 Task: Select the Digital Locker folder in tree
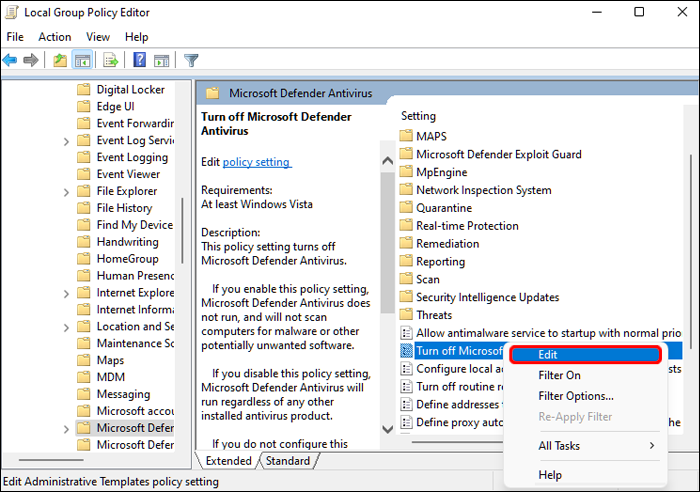132,90
